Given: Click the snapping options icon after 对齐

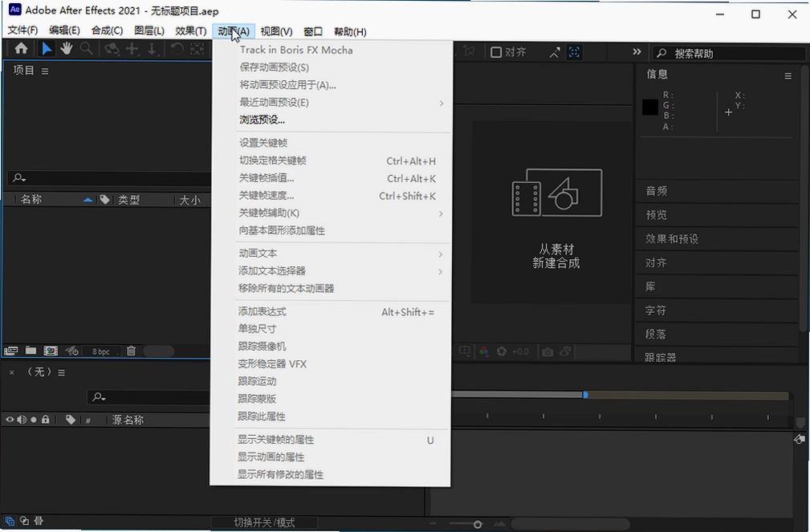Looking at the screenshot, I should point(554,52).
